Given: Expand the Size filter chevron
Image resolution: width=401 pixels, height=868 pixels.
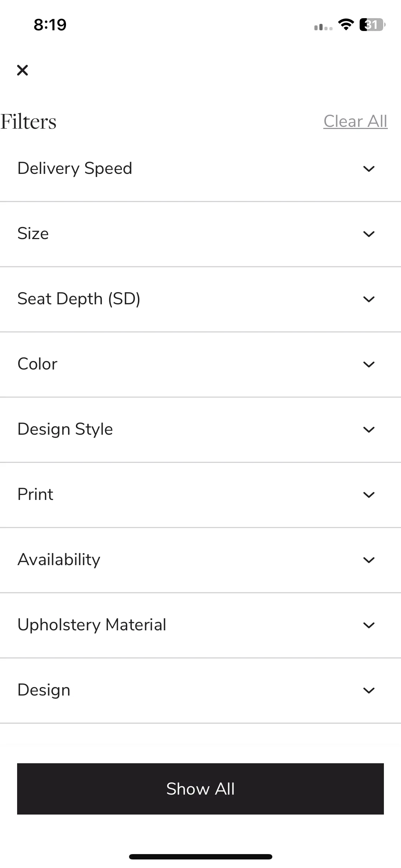Looking at the screenshot, I should coord(369,234).
